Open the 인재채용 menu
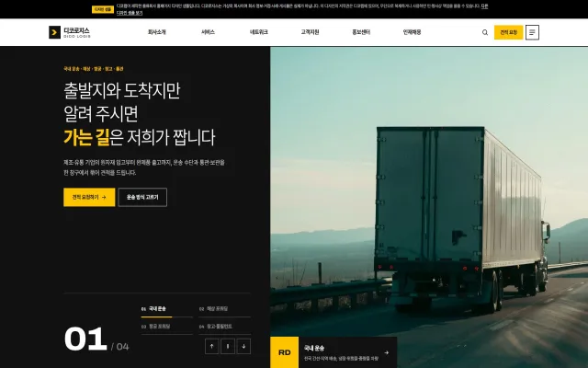 [x=412, y=32]
